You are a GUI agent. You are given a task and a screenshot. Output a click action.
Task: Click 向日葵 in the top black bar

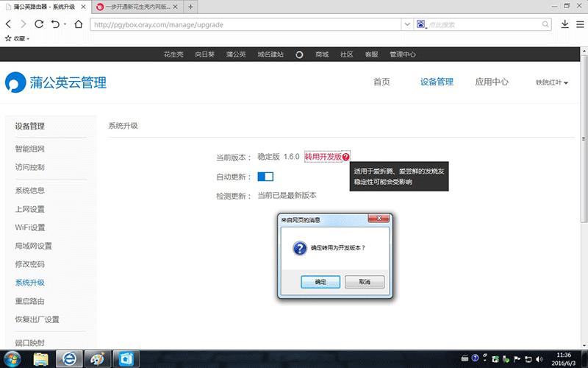(x=204, y=54)
